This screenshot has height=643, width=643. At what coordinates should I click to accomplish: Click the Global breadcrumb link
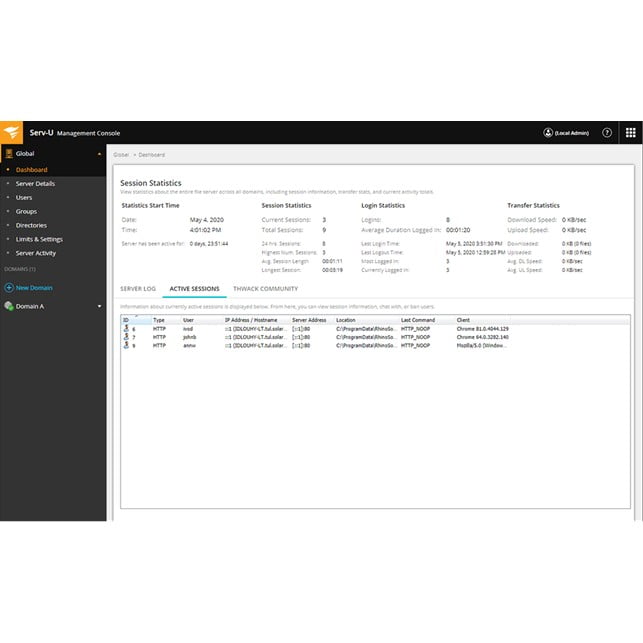pos(121,155)
